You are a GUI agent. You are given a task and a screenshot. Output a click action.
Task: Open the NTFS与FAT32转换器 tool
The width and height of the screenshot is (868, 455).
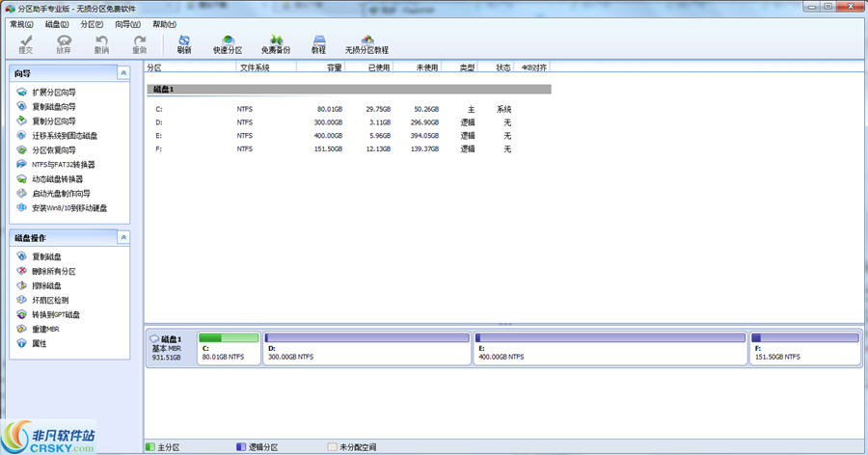click(64, 165)
